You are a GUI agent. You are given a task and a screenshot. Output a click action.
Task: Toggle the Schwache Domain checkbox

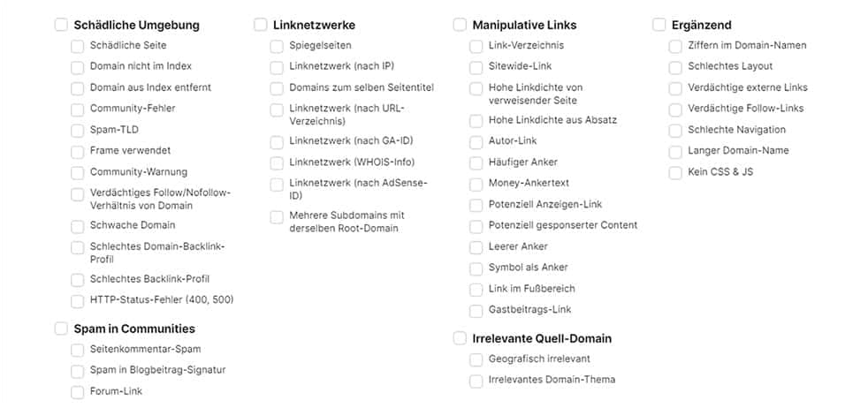click(78, 226)
